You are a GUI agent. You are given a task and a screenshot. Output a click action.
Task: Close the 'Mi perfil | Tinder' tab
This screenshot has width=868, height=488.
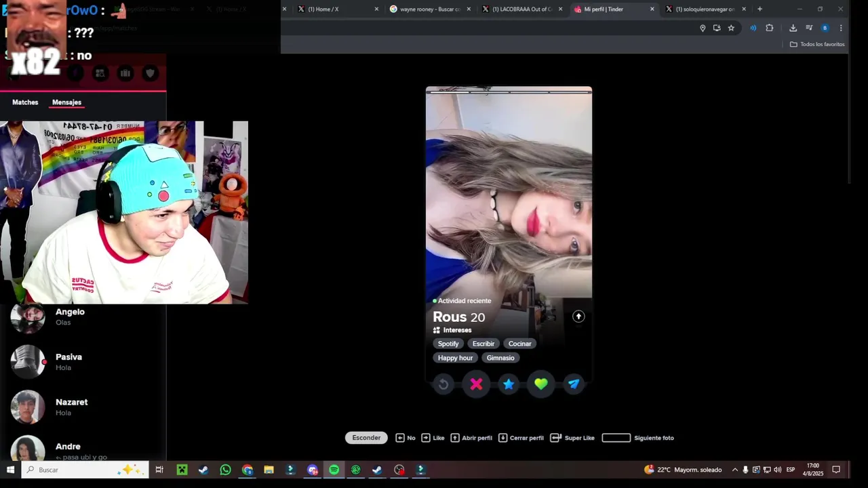652,9
